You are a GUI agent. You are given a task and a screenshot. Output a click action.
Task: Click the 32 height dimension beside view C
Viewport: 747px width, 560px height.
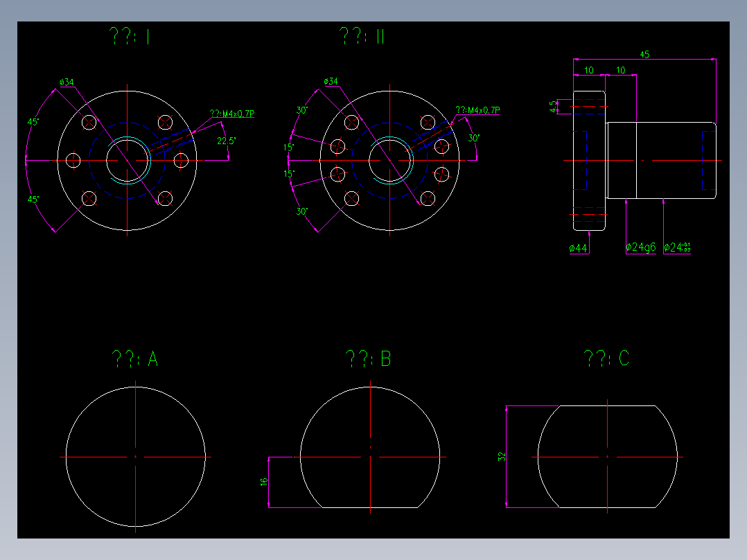[502, 456]
